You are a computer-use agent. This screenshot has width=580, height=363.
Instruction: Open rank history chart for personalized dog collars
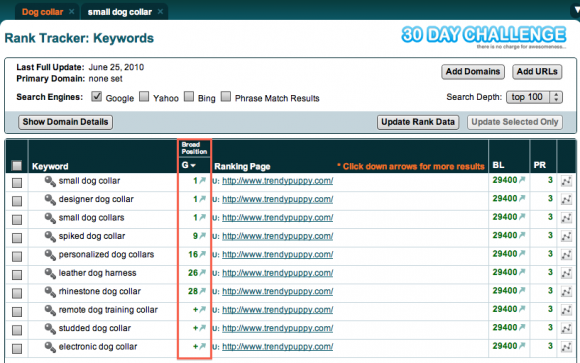click(566, 255)
